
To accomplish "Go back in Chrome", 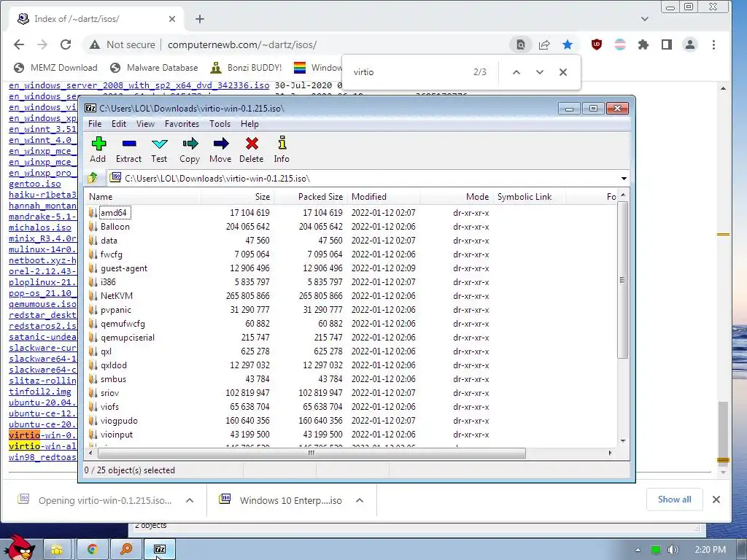I will [19, 44].
